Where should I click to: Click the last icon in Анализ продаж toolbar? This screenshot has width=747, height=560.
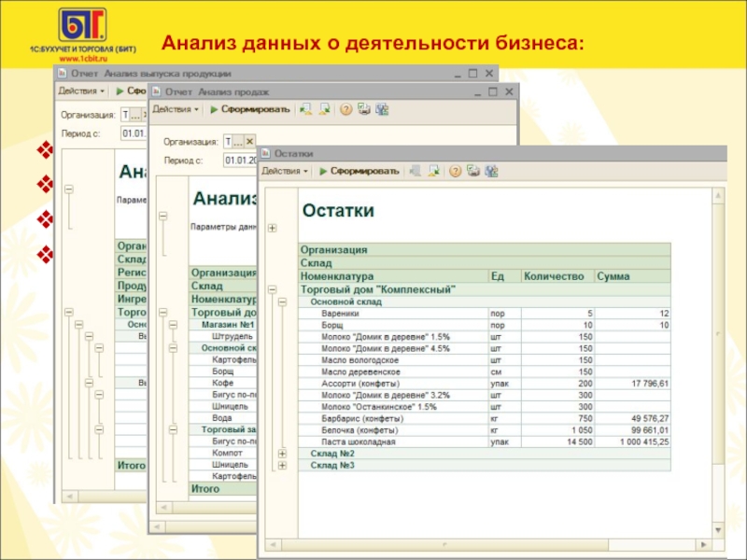tap(381, 109)
